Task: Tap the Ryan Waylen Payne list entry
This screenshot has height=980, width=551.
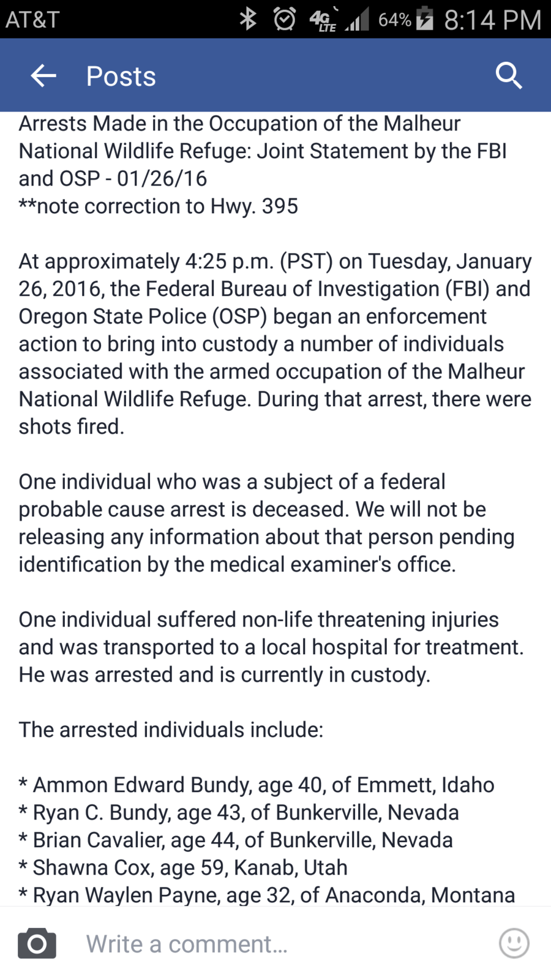Action: (x=267, y=895)
